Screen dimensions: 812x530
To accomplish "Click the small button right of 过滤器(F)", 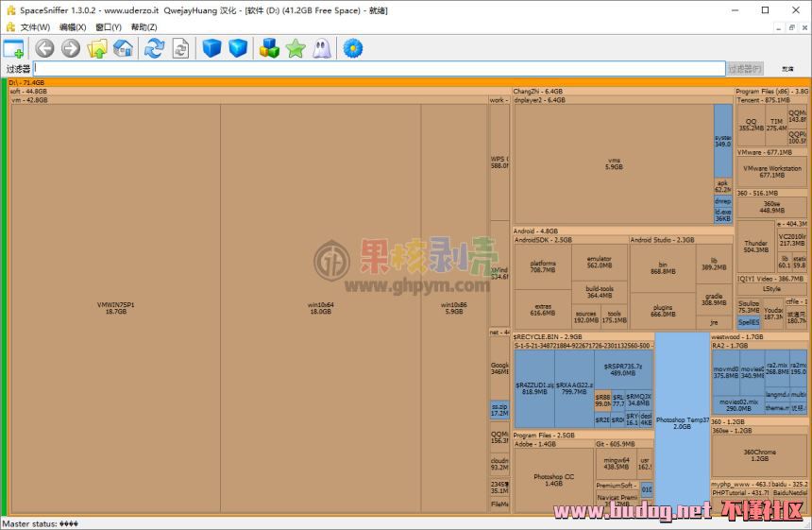I will click(787, 68).
